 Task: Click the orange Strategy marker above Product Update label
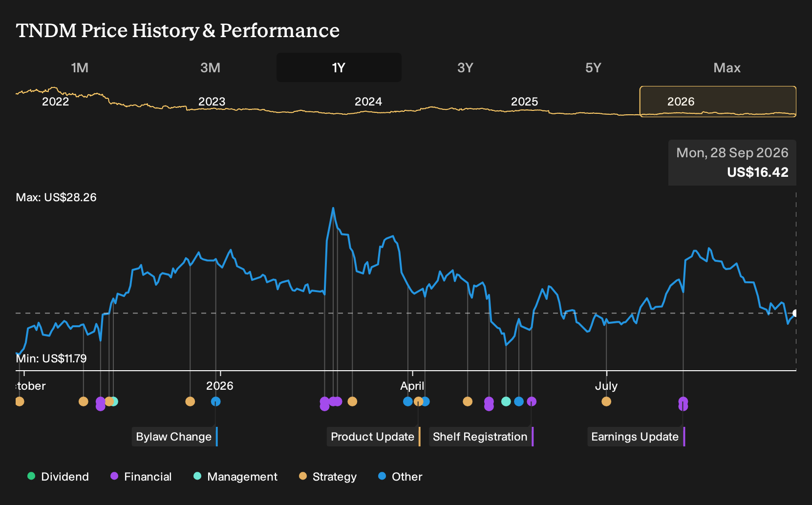click(418, 401)
